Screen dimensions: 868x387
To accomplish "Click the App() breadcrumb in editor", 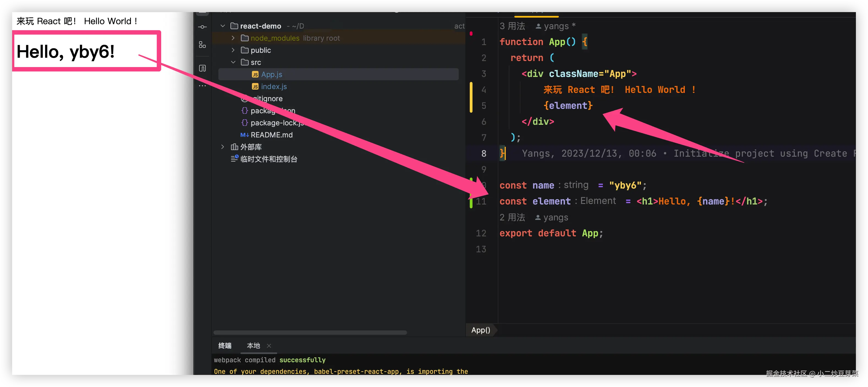I will click(x=480, y=330).
